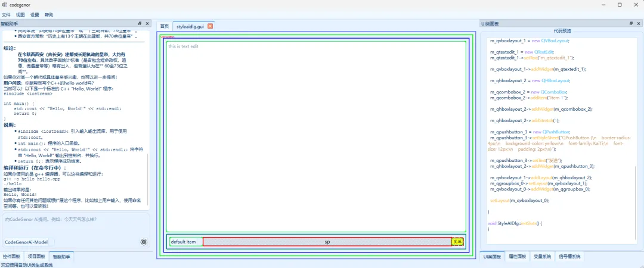
Task: Switch to the 控件面板 bottom tab
Action: coord(11,257)
